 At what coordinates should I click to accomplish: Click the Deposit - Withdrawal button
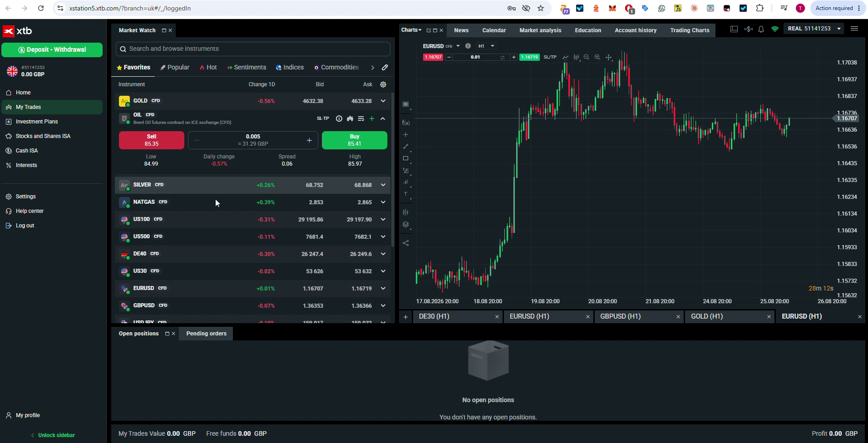coord(52,50)
